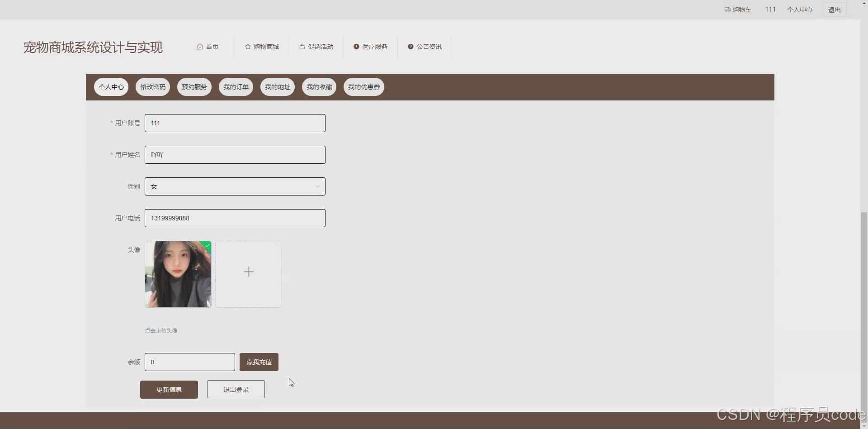Click the exclamation icon beside 医疗服务
This screenshot has width=868, height=429.
click(356, 47)
